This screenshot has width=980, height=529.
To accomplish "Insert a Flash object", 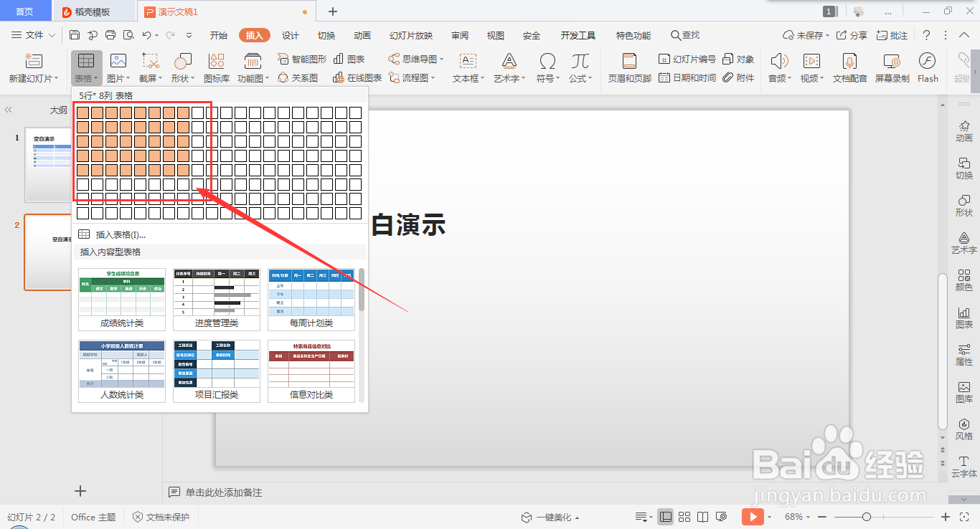I will pyautogui.click(x=928, y=67).
